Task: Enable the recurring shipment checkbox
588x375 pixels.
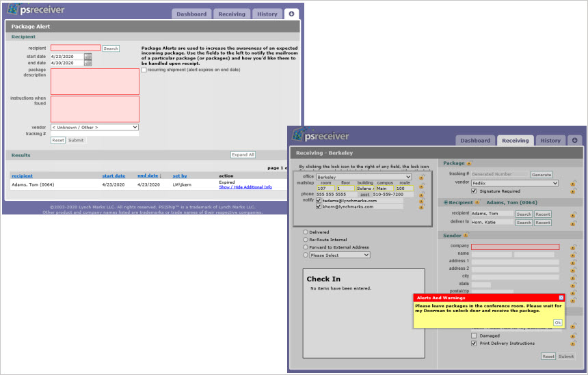Action: click(x=144, y=70)
